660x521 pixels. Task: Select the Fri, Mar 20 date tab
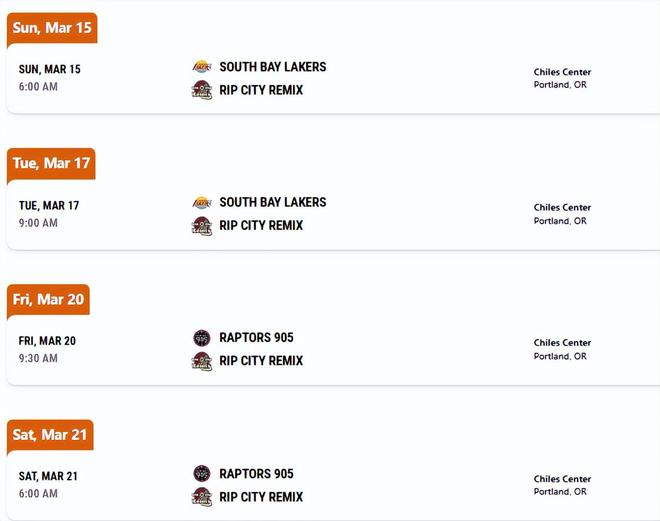pos(49,299)
